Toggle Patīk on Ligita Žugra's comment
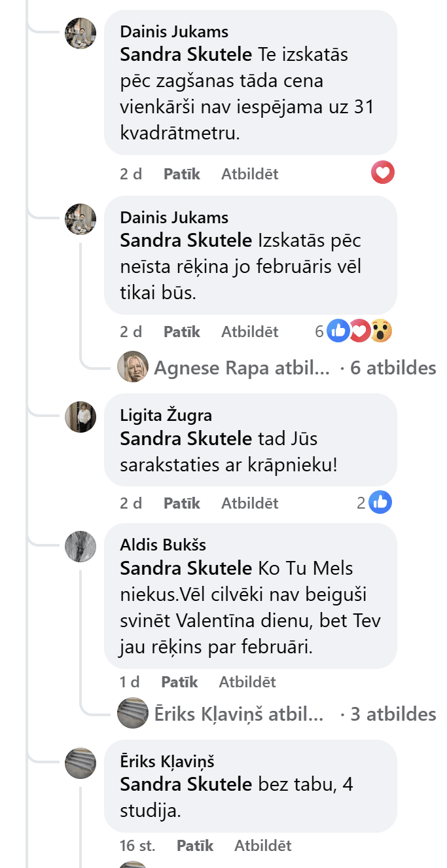This screenshot has width=447, height=868. tap(181, 503)
